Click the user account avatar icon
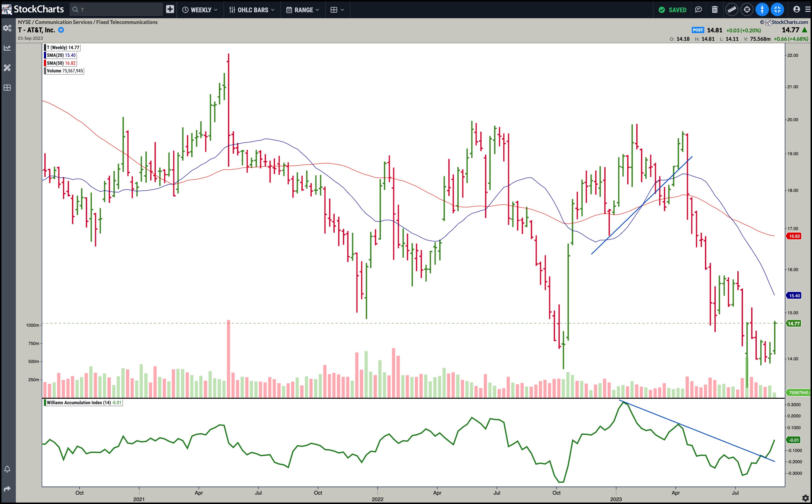The width and height of the screenshot is (812, 504). [797, 9]
